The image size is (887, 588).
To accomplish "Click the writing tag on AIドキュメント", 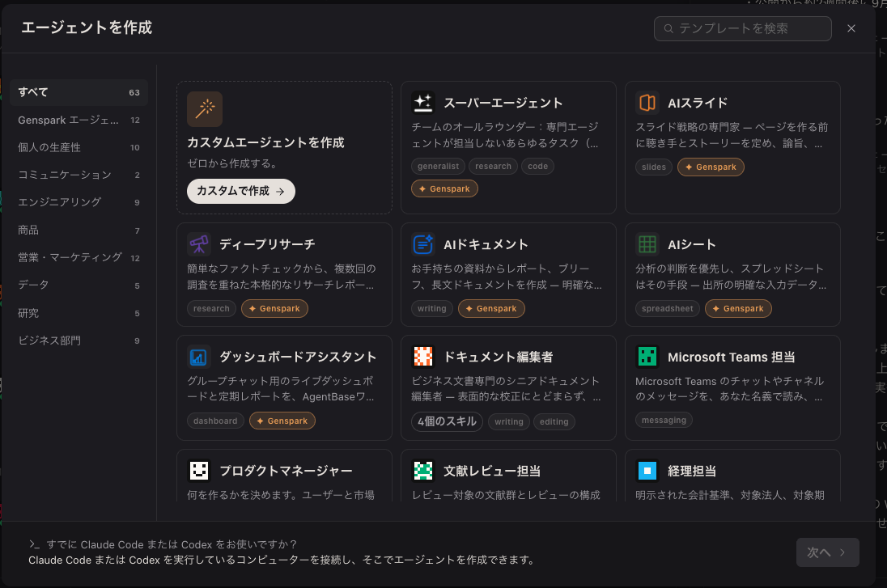I will point(431,308).
